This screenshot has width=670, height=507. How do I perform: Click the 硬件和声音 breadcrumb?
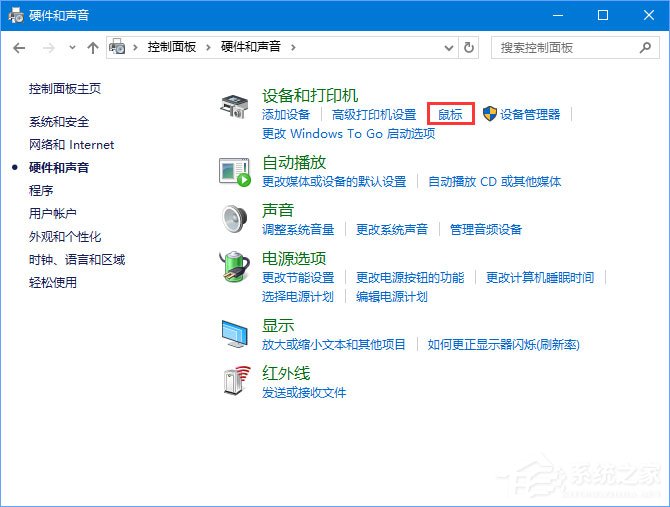pos(250,47)
